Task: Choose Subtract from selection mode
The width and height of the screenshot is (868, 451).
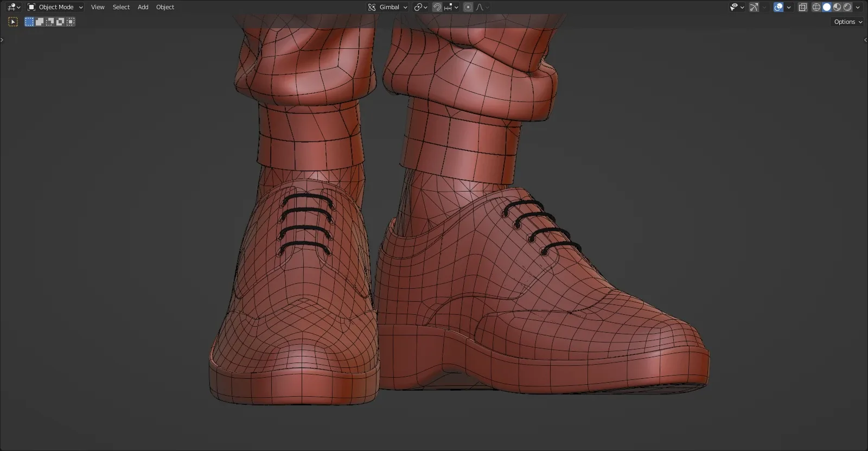Action: 50,22
